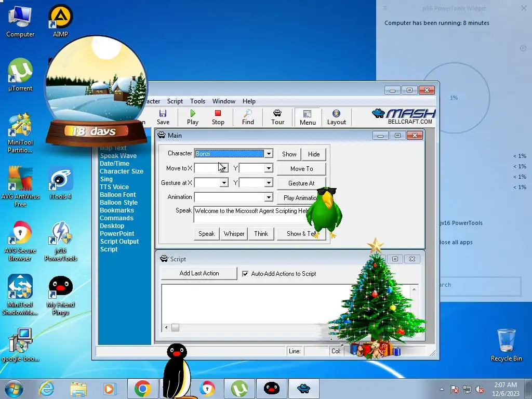Click the Speak button
The image size is (532, 399).
coord(206,234)
